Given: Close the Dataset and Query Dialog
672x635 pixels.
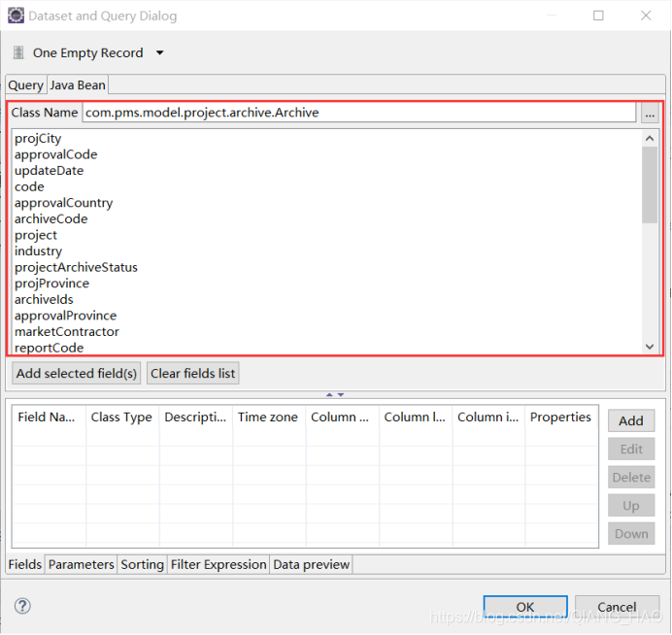Looking at the screenshot, I should (x=646, y=16).
